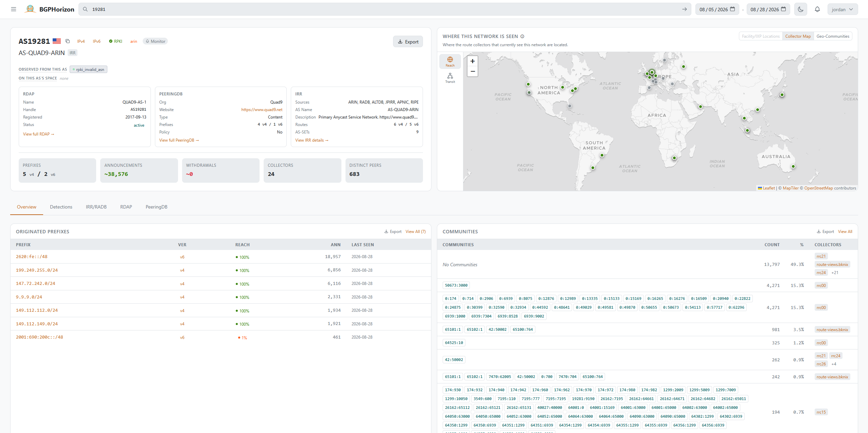The width and height of the screenshot is (868, 433).
Task: Expand +4 more collectors
Action: (x=834, y=364)
